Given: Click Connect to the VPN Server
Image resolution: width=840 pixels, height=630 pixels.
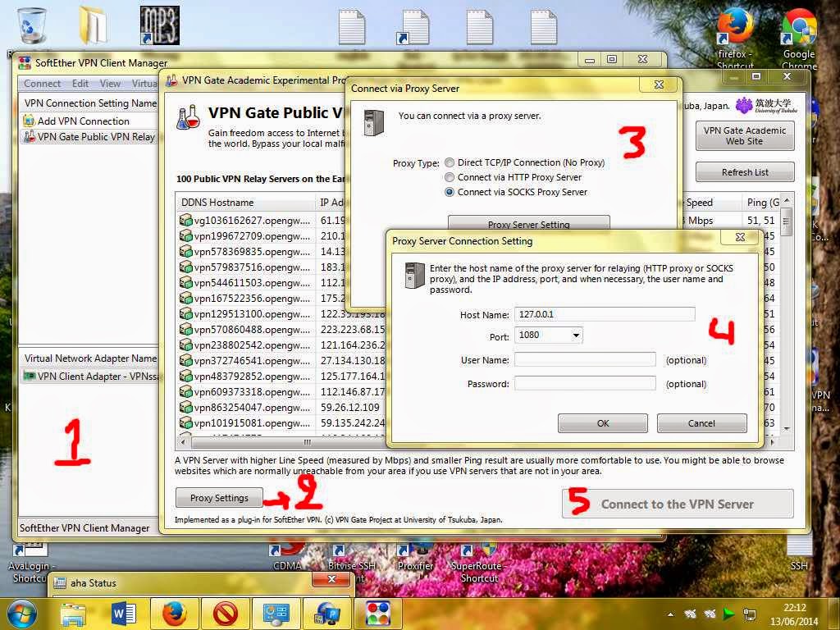Looking at the screenshot, I should coord(677,504).
